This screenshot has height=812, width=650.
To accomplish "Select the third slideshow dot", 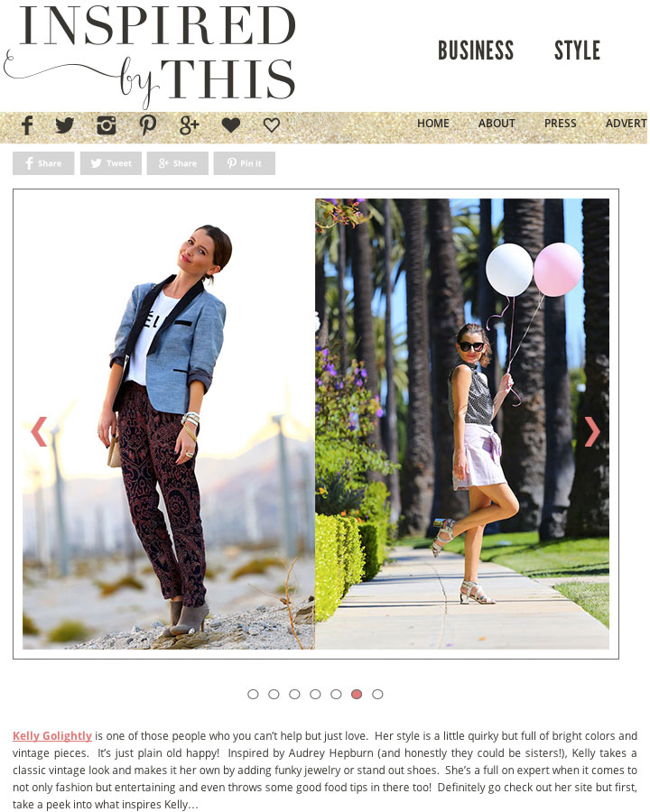I will pyautogui.click(x=294, y=694).
